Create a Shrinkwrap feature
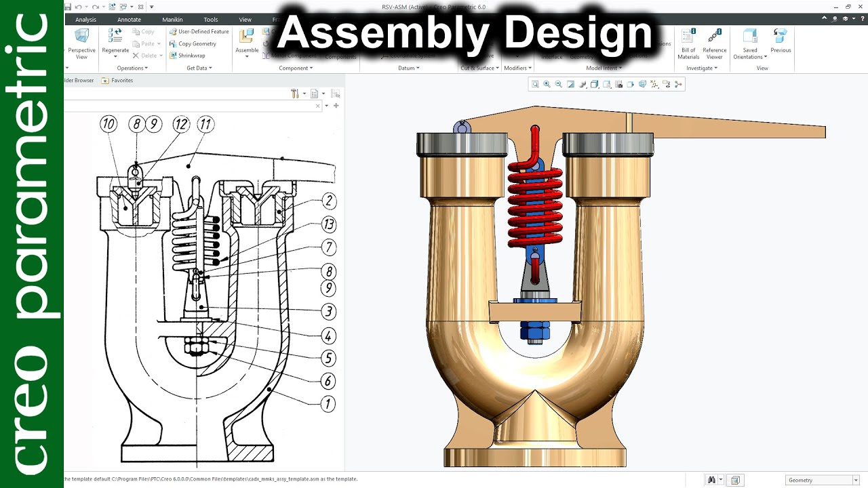 tap(186, 56)
